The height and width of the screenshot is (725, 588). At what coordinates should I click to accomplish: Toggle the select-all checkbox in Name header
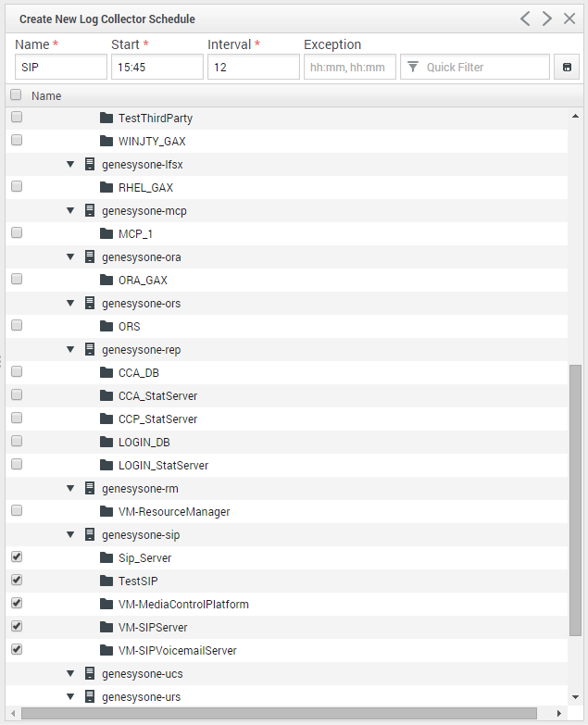pyautogui.click(x=16, y=95)
